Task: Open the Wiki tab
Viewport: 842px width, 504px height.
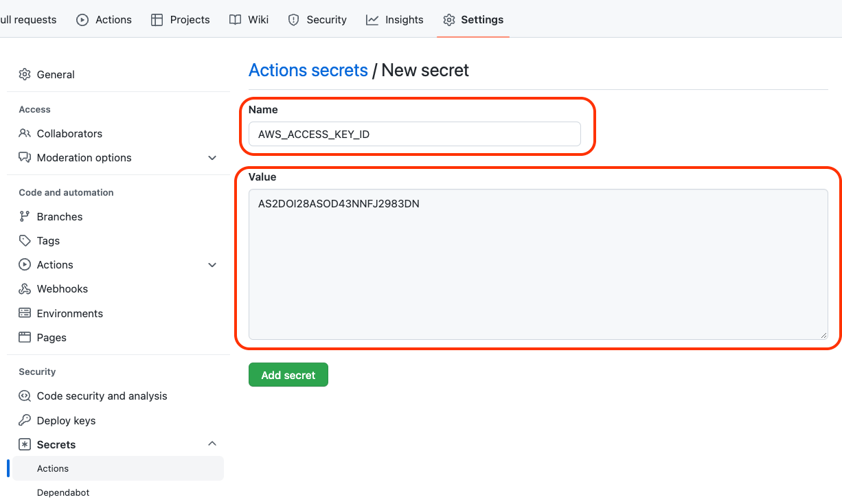Action: click(249, 19)
